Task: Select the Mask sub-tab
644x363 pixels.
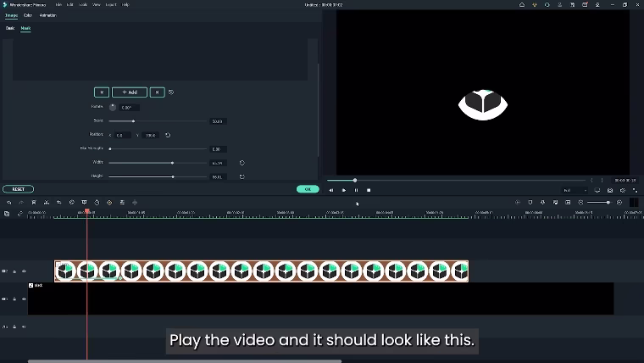Action: pos(25,28)
